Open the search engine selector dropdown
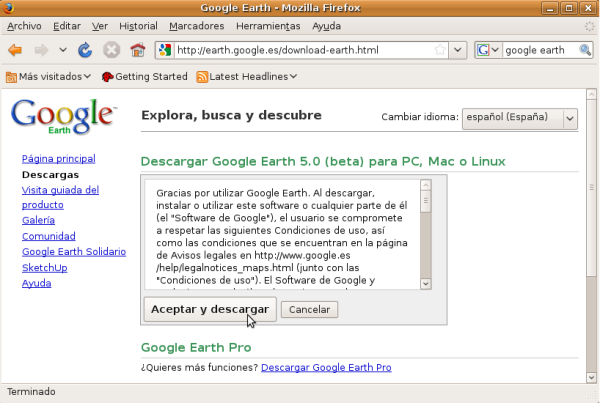Screen dimensions: 600x403 [489, 50]
